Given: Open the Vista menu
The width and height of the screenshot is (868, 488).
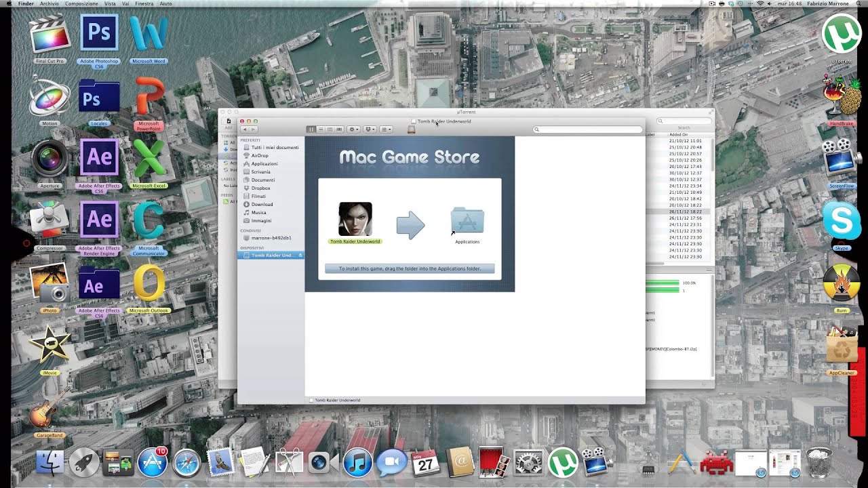Looking at the screenshot, I should click(110, 3).
